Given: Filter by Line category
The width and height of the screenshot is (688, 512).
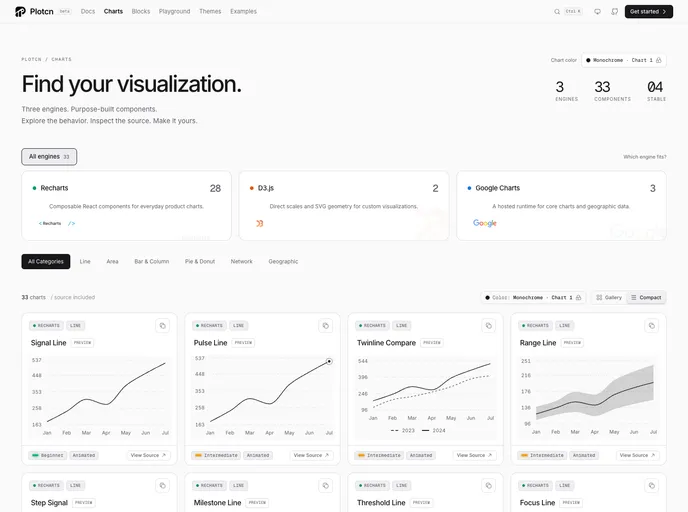Looking at the screenshot, I should [x=85, y=261].
